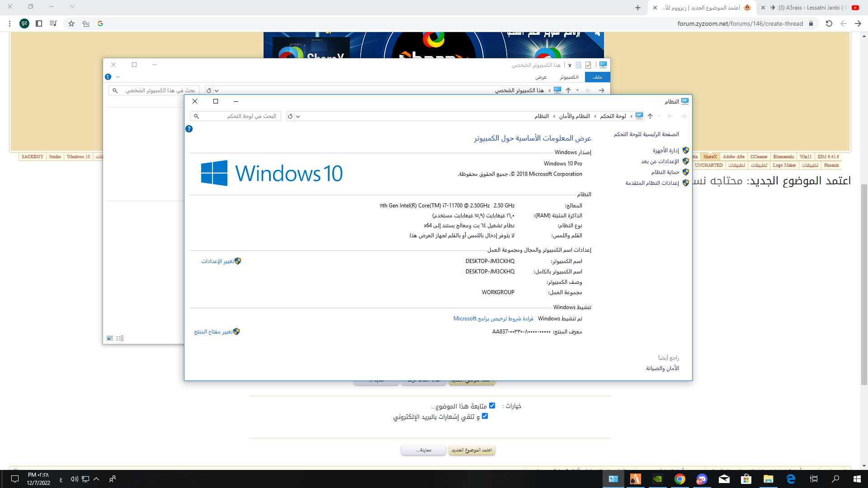The image size is (868, 488).
Task: Open the media controls icon in Chrome toolbar
Action: [x=53, y=23]
